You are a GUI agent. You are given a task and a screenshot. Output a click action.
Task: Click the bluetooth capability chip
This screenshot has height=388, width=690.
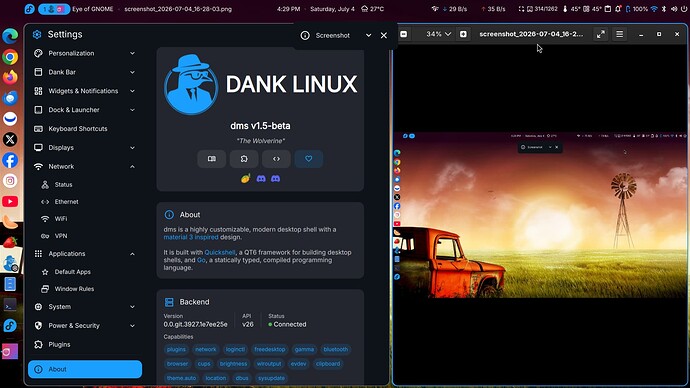tap(335, 349)
